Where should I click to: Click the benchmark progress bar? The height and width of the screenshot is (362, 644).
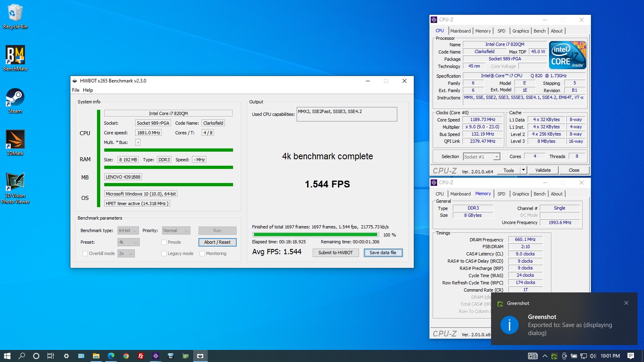[316, 234]
